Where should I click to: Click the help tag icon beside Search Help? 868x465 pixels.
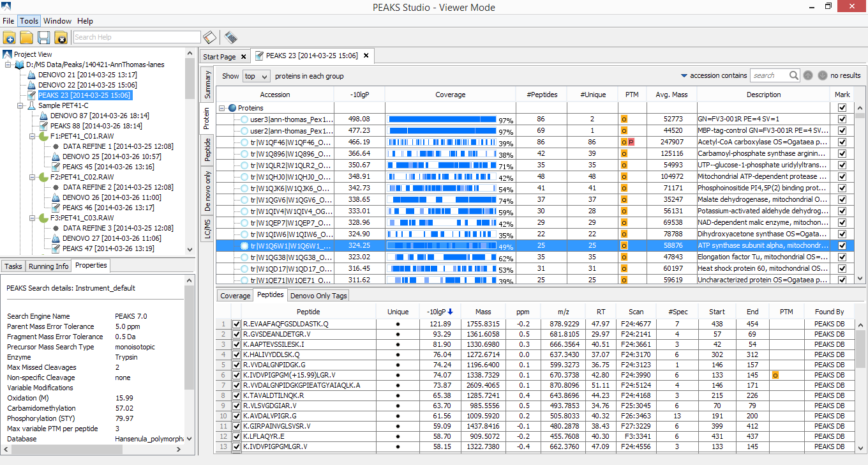[209, 37]
